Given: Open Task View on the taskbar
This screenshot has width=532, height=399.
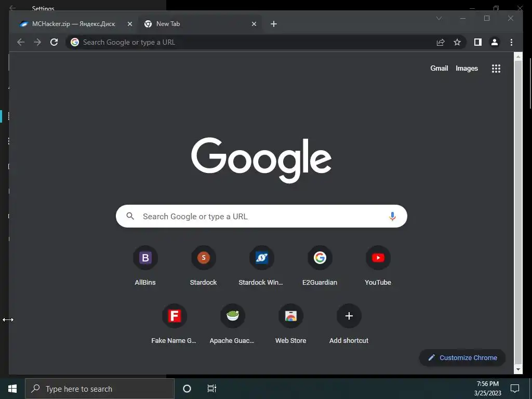Looking at the screenshot, I should pyautogui.click(x=212, y=389).
